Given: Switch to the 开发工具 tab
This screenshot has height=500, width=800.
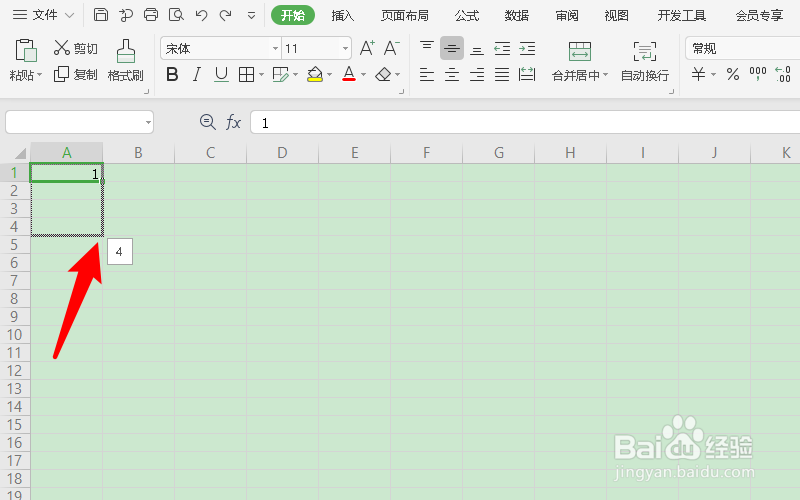Looking at the screenshot, I should [682, 15].
